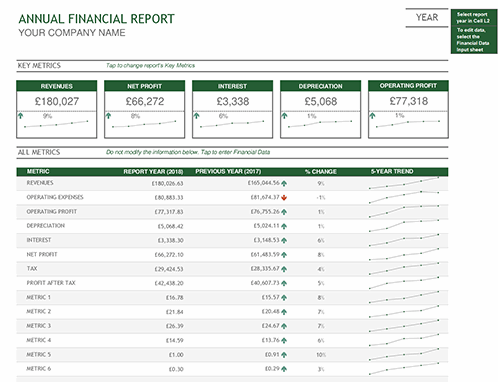Image resolution: width=498 pixels, height=382 pixels.
Task: Click the PREVIOUS YEAR (2017) column header
Action: pos(228,171)
